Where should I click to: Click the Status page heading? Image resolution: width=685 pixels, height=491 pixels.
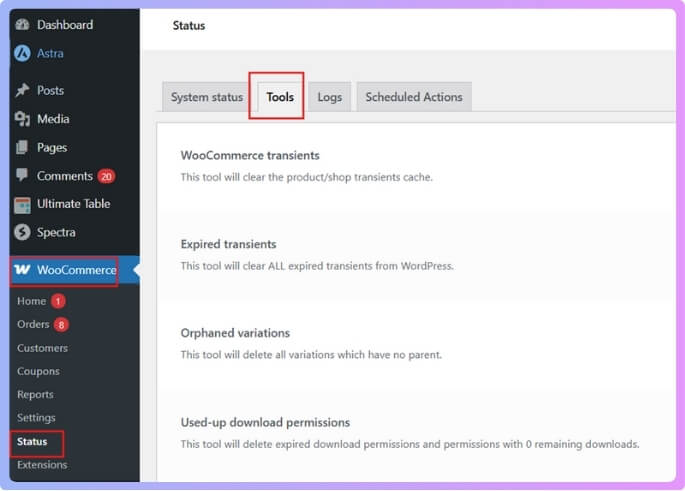pyautogui.click(x=189, y=26)
